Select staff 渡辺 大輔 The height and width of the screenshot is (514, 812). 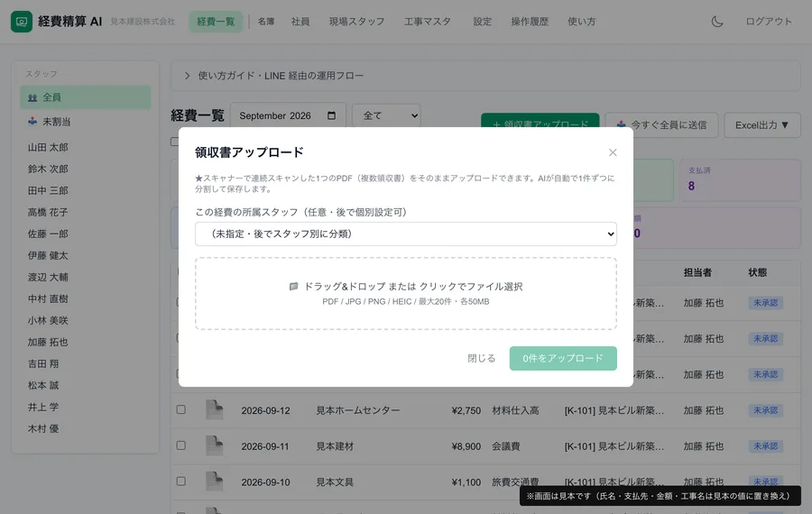coord(48,278)
